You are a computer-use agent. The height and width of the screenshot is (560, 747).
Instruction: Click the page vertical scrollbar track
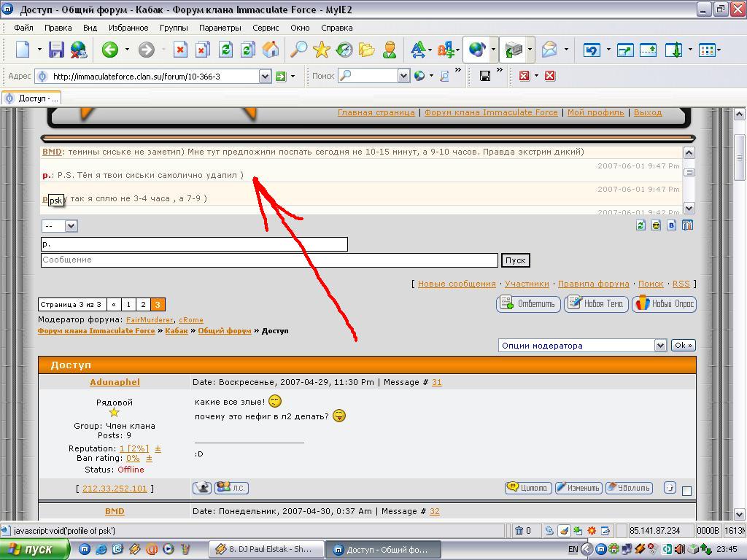point(739,328)
